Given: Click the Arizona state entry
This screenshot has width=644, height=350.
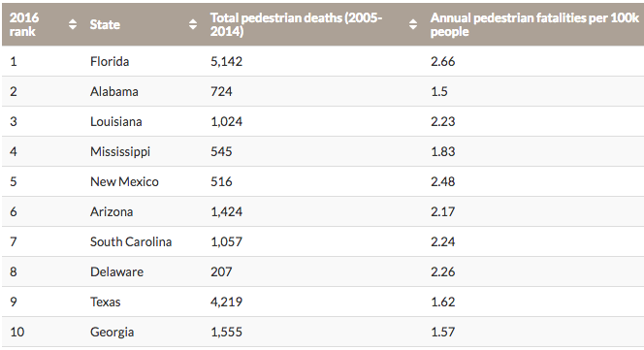Looking at the screenshot, I should 112,212.
